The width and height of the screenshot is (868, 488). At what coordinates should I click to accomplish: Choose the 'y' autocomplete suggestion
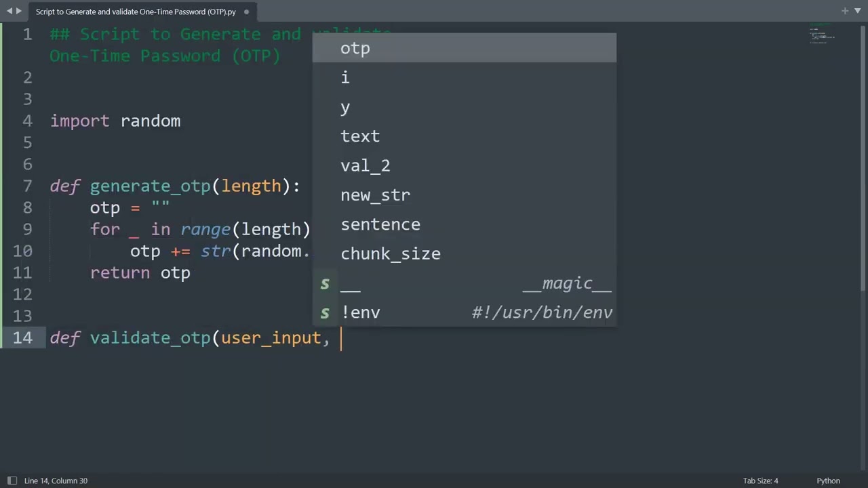(464, 107)
